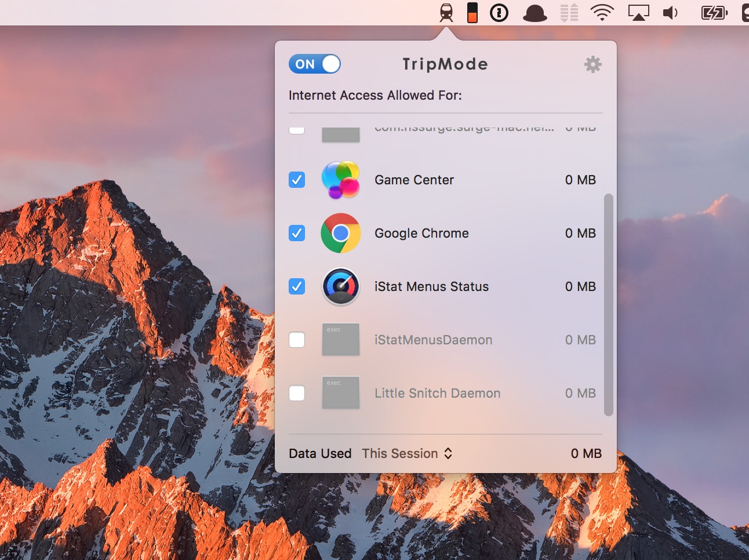Select the Game Center row label
This screenshot has width=749, height=560.
414,180
